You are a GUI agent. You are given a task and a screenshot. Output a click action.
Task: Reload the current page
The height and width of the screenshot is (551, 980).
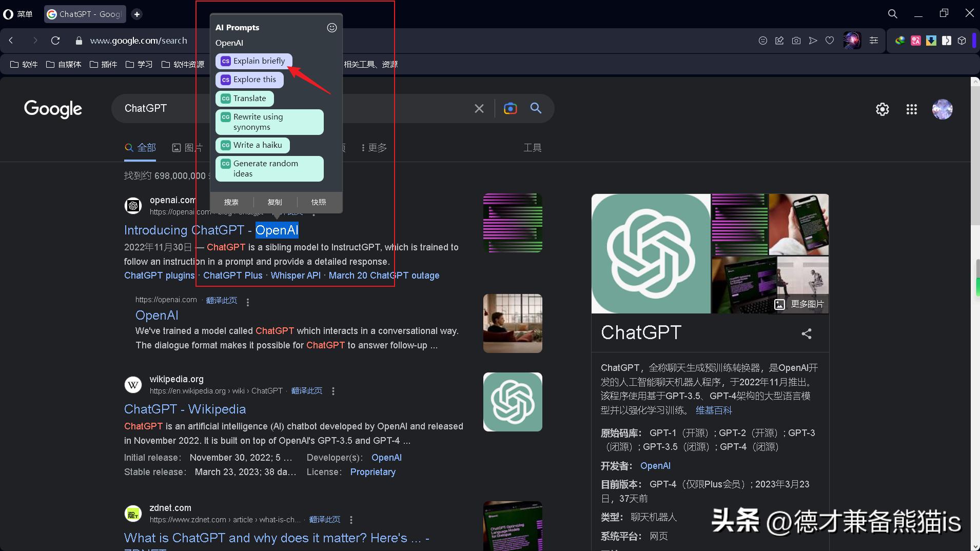click(x=55, y=41)
